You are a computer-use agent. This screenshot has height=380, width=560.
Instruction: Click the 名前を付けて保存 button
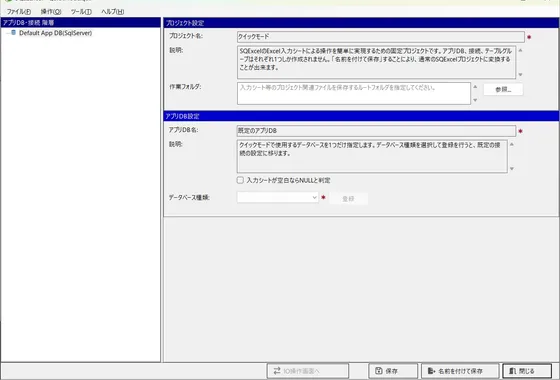pos(460,371)
